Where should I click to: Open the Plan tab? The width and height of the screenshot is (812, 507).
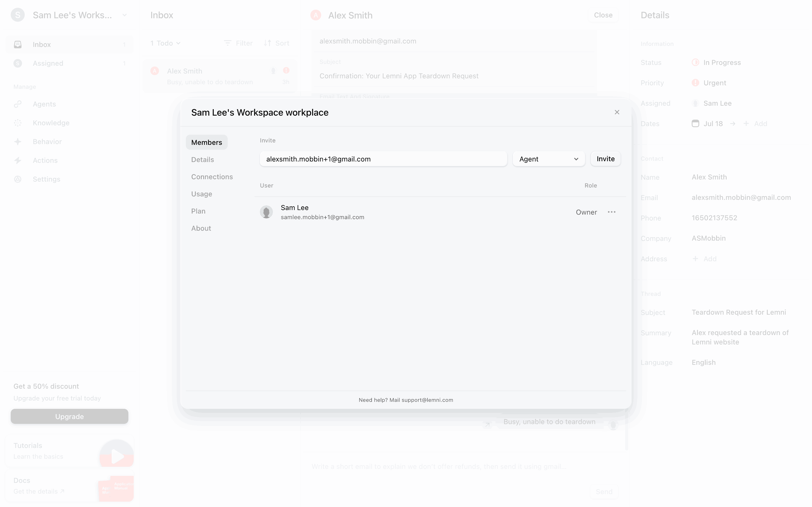198,211
